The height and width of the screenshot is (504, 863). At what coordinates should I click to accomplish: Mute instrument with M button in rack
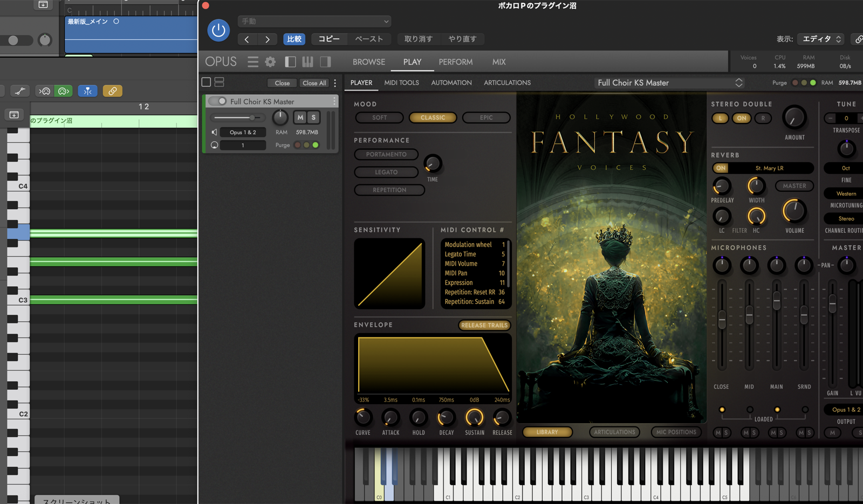300,118
